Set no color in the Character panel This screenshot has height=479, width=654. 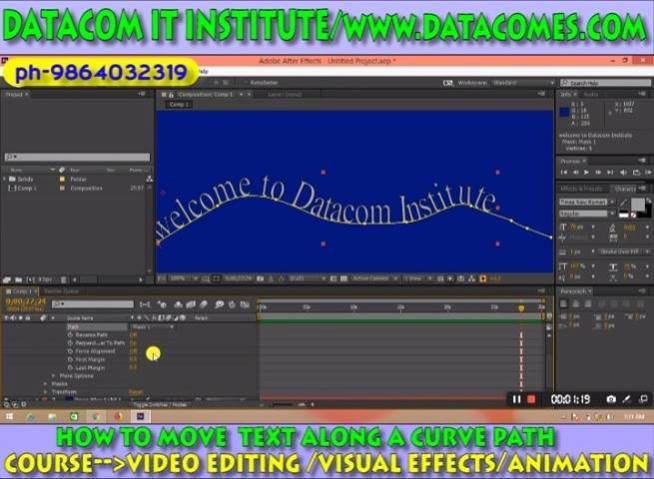[634, 215]
